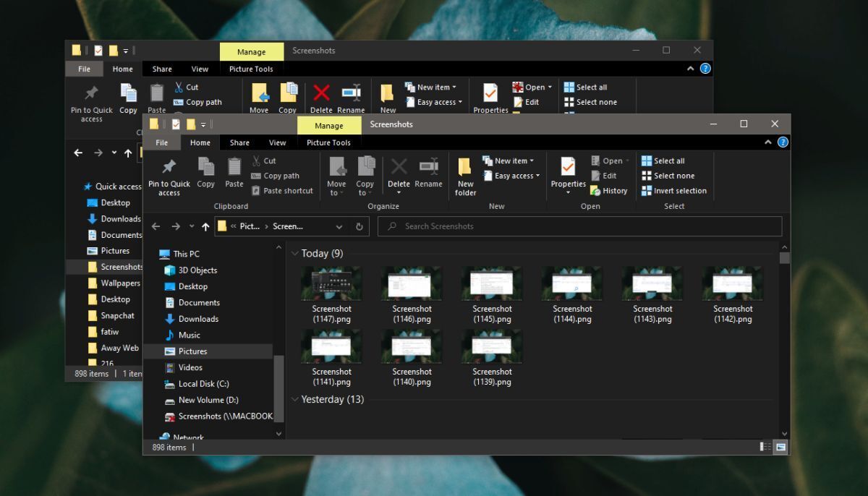The image size is (868, 496).
Task: Switch to the View tab in the front window
Action: coord(278,143)
